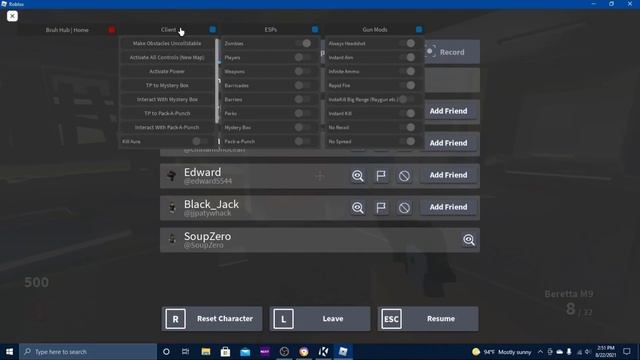
Task: Add Black_Jack as a friend
Action: pos(448,207)
